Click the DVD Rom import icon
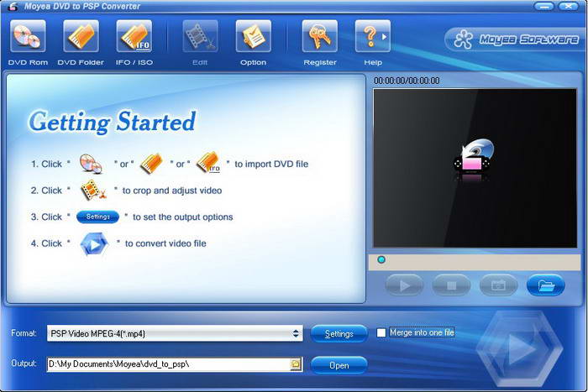 (x=28, y=36)
